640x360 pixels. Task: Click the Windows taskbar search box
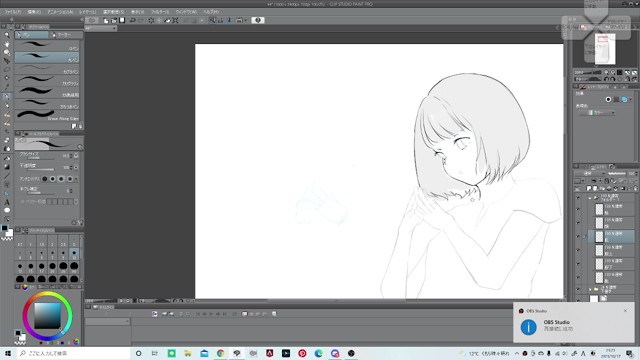pos(73,353)
